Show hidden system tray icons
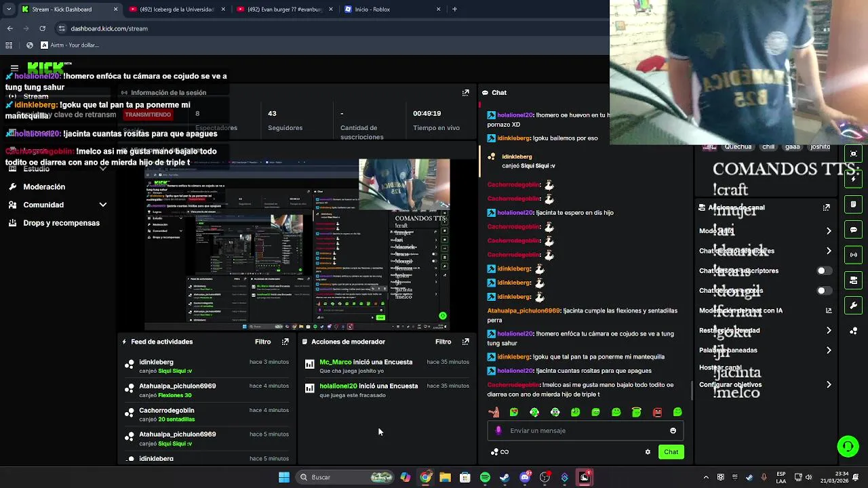 pyautogui.click(x=705, y=477)
